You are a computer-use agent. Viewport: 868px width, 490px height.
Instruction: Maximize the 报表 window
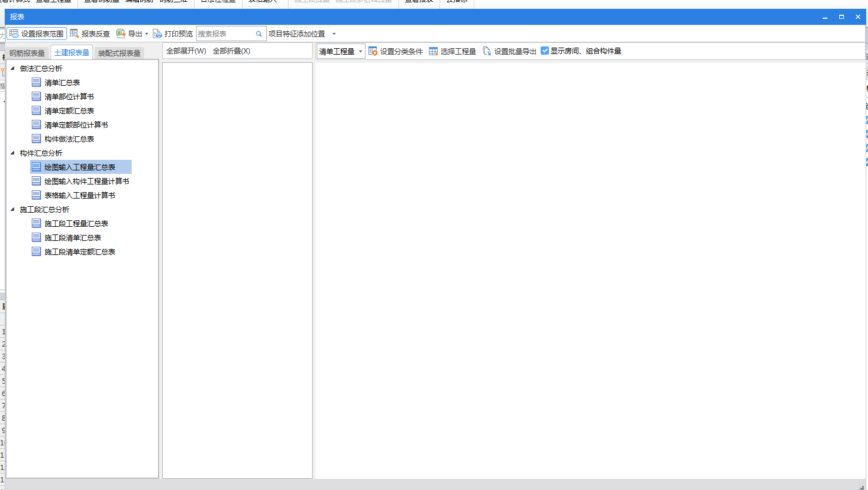[842, 17]
